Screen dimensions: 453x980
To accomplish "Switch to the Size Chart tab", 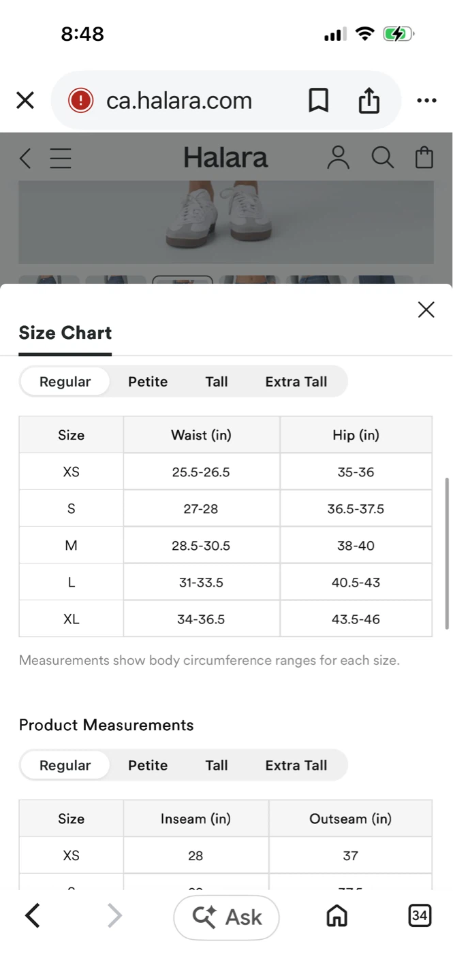I will click(x=65, y=333).
